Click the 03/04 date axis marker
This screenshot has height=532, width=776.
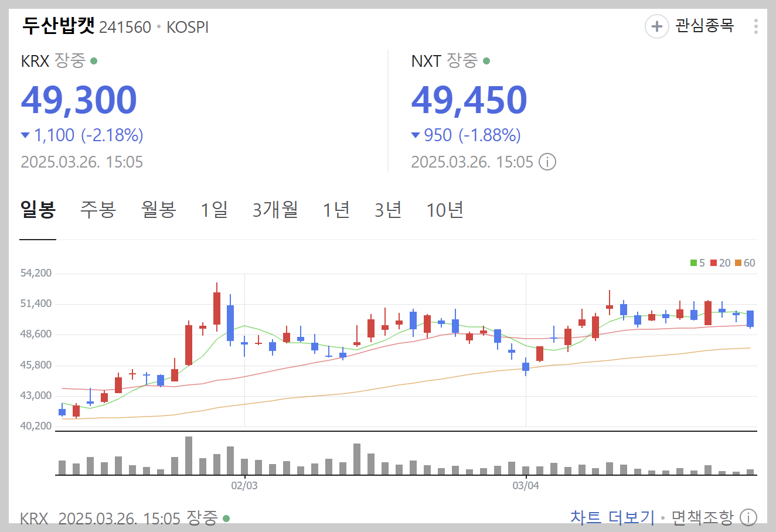pyautogui.click(x=526, y=486)
